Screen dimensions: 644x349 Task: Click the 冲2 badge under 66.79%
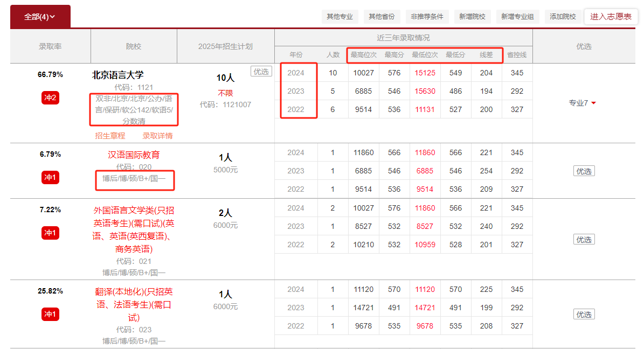(x=50, y=97)
